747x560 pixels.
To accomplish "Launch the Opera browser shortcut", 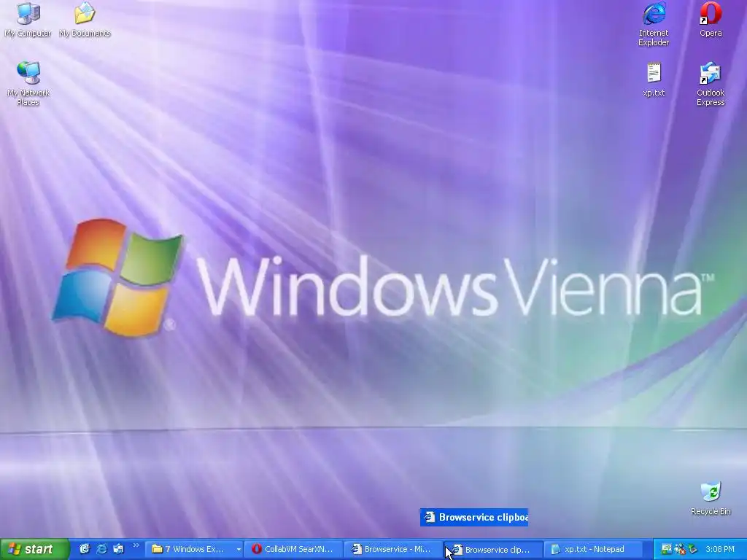I will click(711, 19).
